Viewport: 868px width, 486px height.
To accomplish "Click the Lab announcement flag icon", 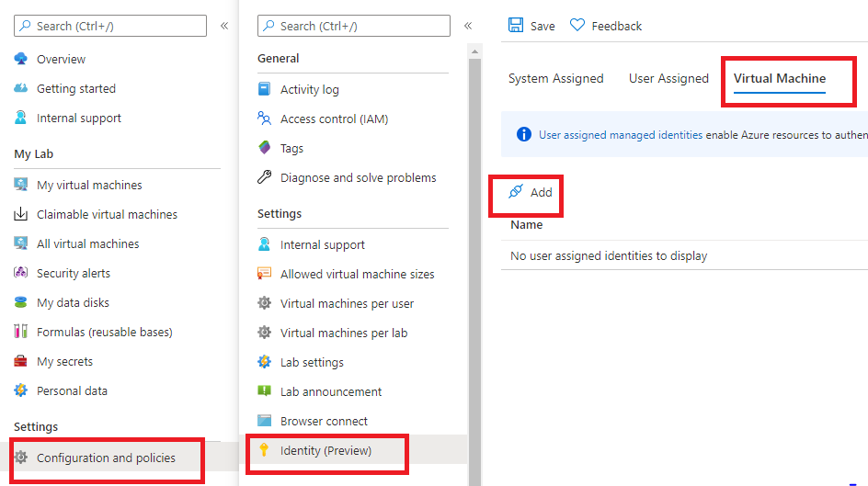I will (x=265, y=390).
